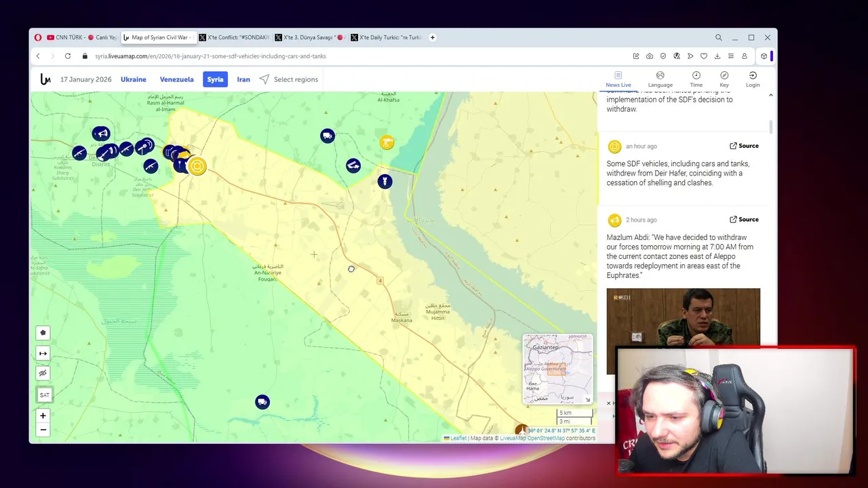Screen dimensions: 868x488
Task: Click the 17 January 2026 date
Action: click(86, 79)
